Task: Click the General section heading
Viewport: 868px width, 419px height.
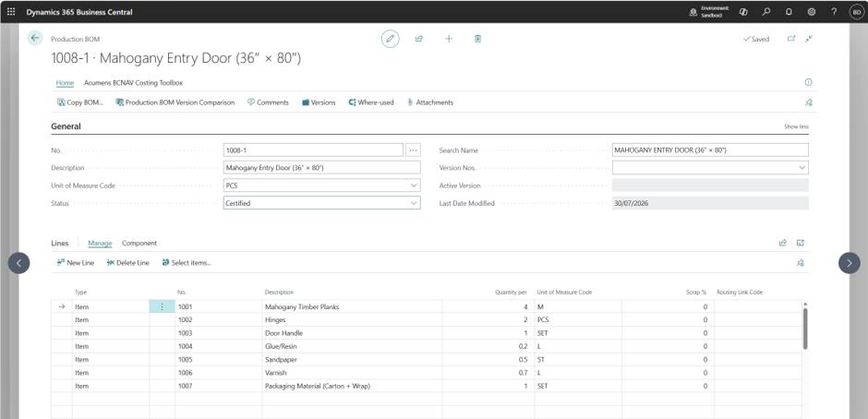Action: pyautogui.click(x=66, y=126)
